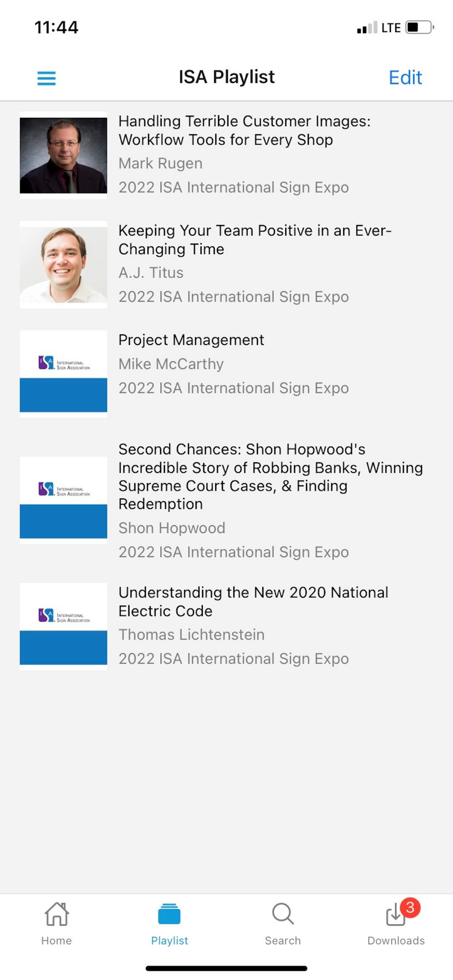The image size is (453, 980).
Task: Open the Project Management session title
Action: tap(191, 340)
